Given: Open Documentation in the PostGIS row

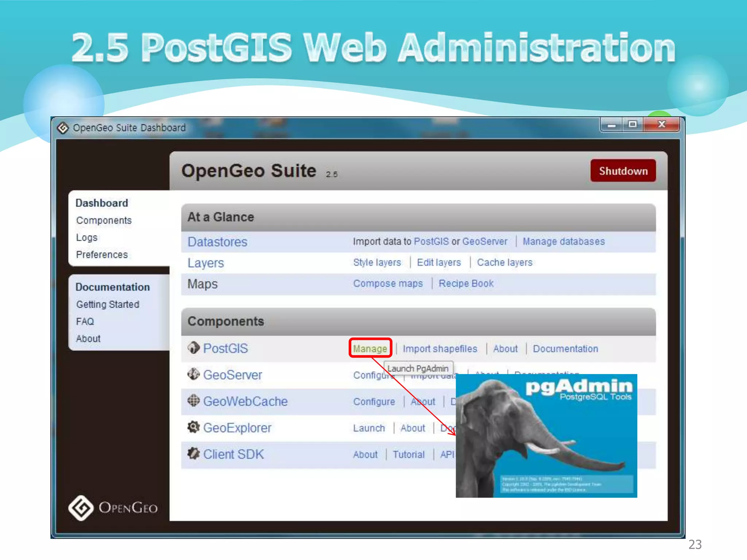Looking at the screenshot, I should tap(566, 349).
